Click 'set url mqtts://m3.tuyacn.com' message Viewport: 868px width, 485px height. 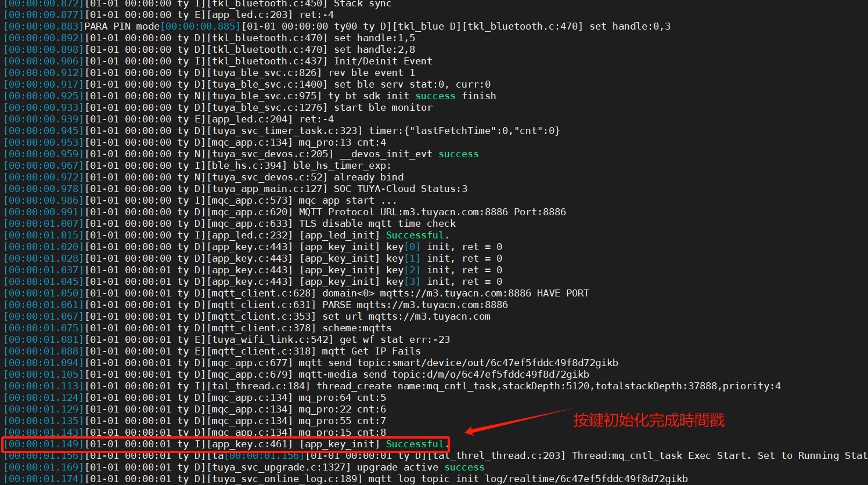(x=406, y=316)
